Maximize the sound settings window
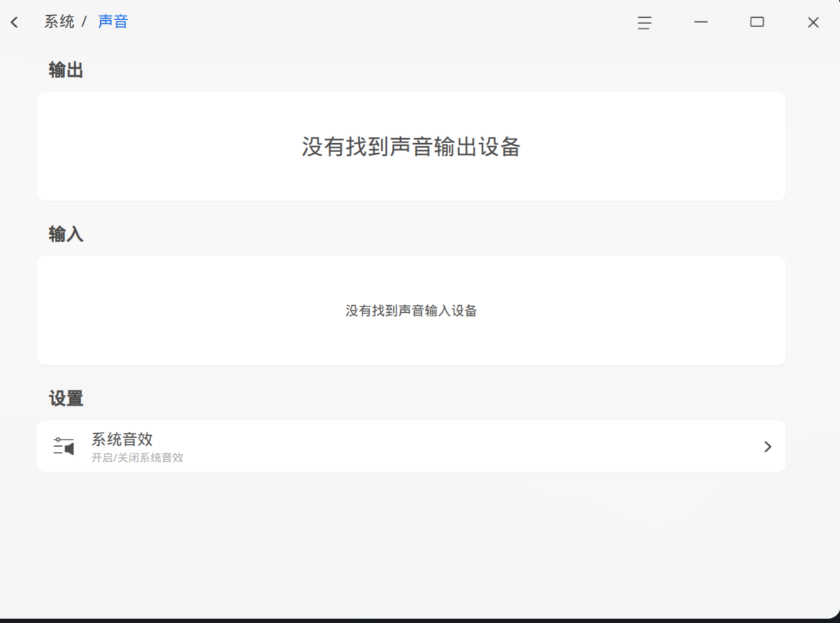Viewport: 840px width, 623px height. pyautogui.click(x=757, y=22)
